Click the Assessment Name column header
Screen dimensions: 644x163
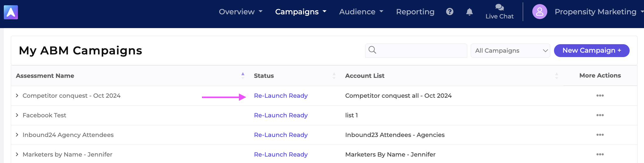(45, 76)
